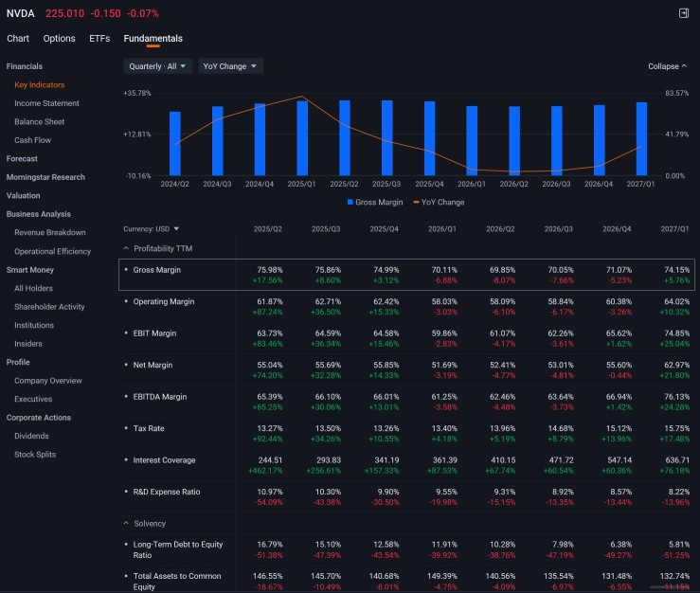
Task: Click Net Margin value 51.69%
Action: [x=444, y=365]
